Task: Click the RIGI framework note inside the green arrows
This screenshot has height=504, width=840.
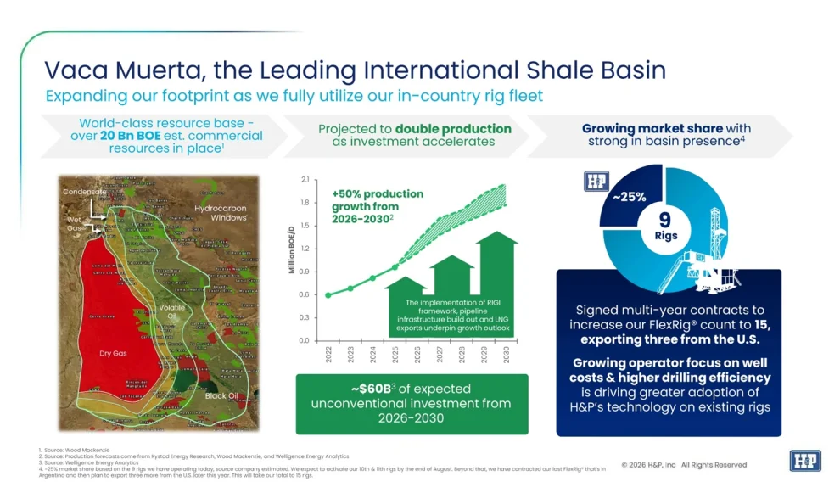Action: (x=453, y=316)
